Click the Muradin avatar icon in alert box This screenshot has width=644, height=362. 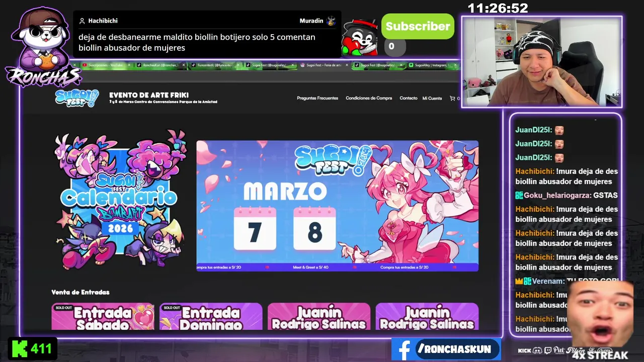331,21
